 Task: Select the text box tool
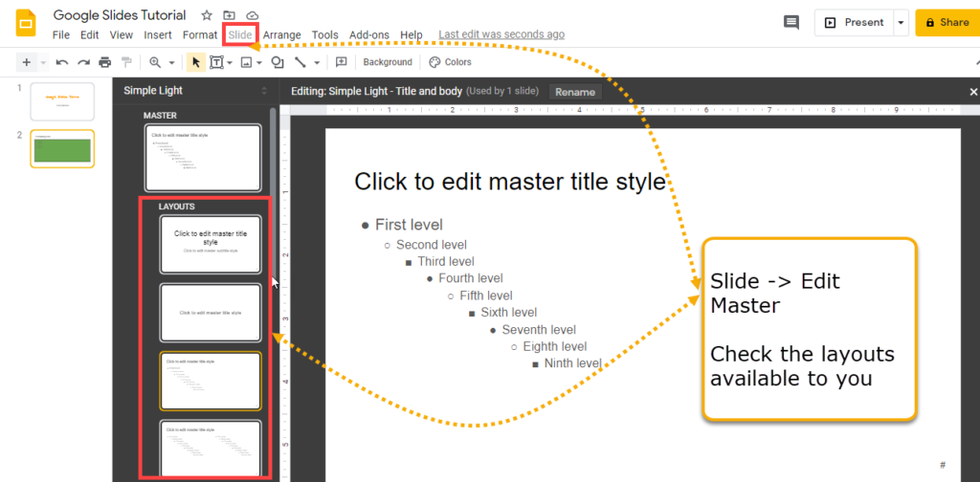click(x=217, y=62)
